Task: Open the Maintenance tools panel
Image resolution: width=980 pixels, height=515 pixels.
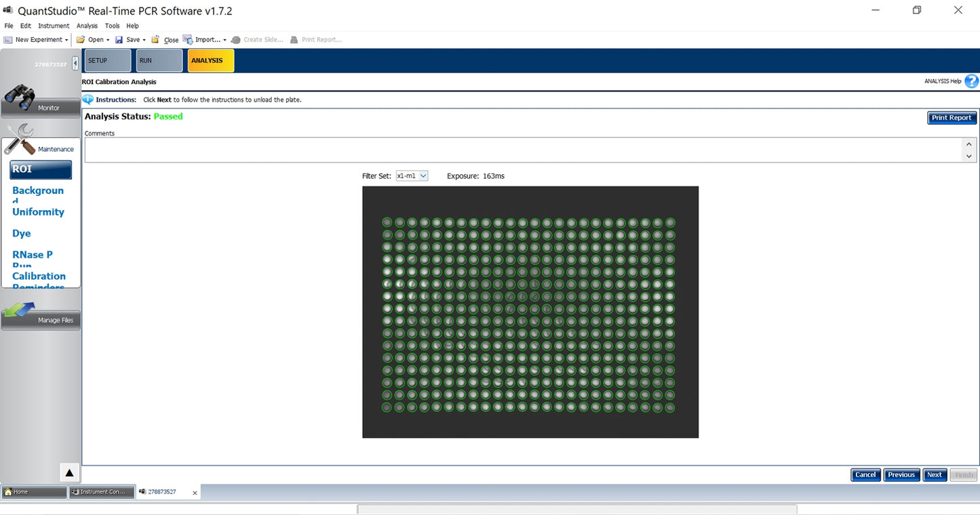Action: pyautogui.click(x=41, y=140)
